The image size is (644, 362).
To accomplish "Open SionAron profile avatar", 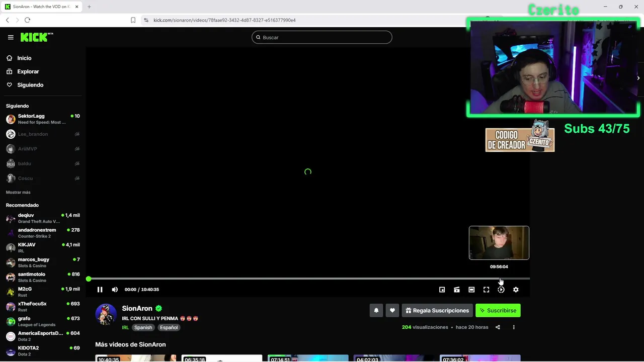I will click(x=106, y=314).
